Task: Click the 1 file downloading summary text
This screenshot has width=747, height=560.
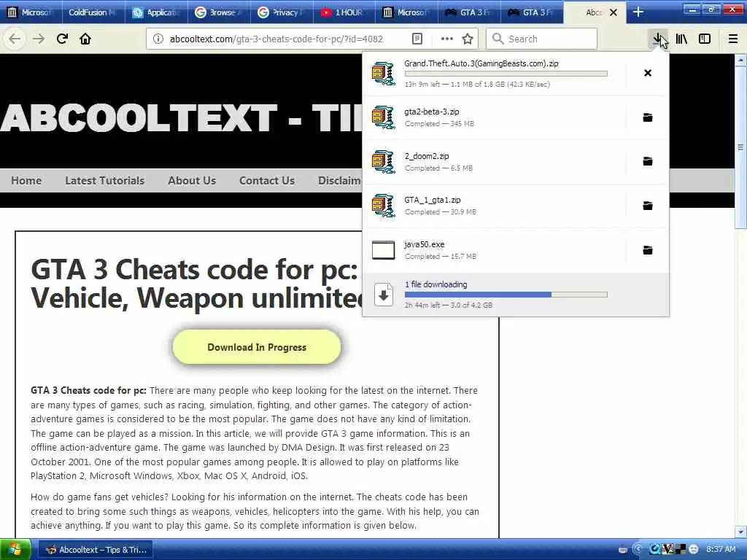Action: (x=436, y=284)
